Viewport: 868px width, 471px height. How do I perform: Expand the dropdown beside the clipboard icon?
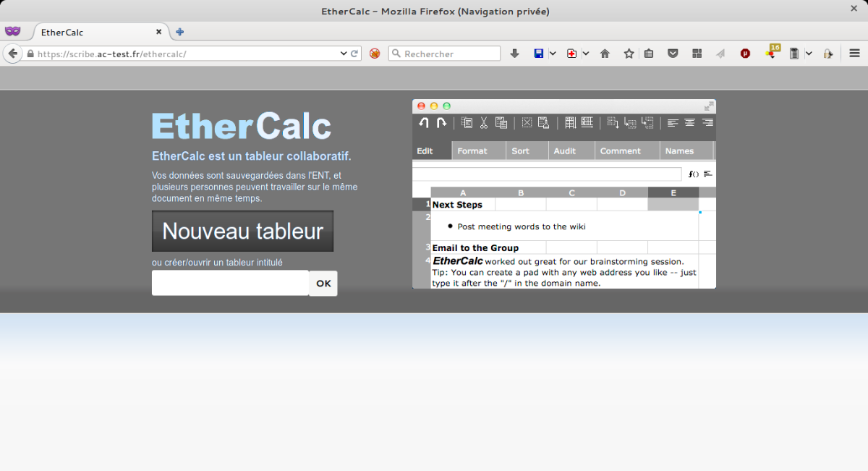tap(809, 54)
